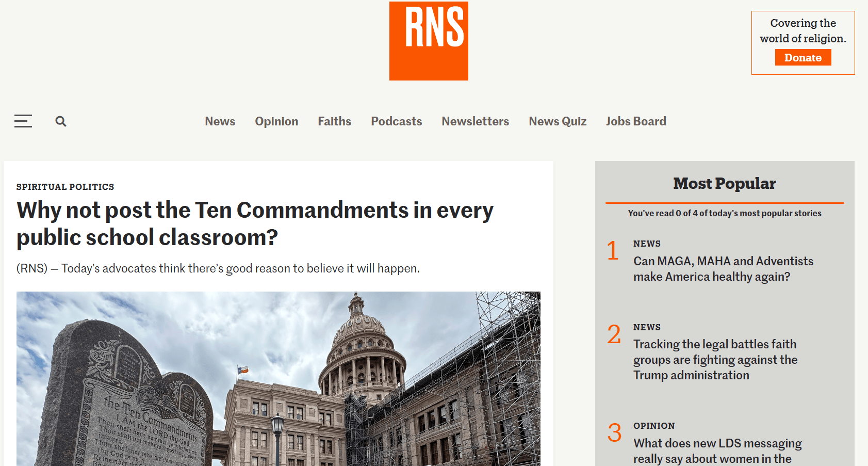Open the MAGA, MAHA and Adventists story
The width and height of the screenshot is (868, 466).
point(723,269)
